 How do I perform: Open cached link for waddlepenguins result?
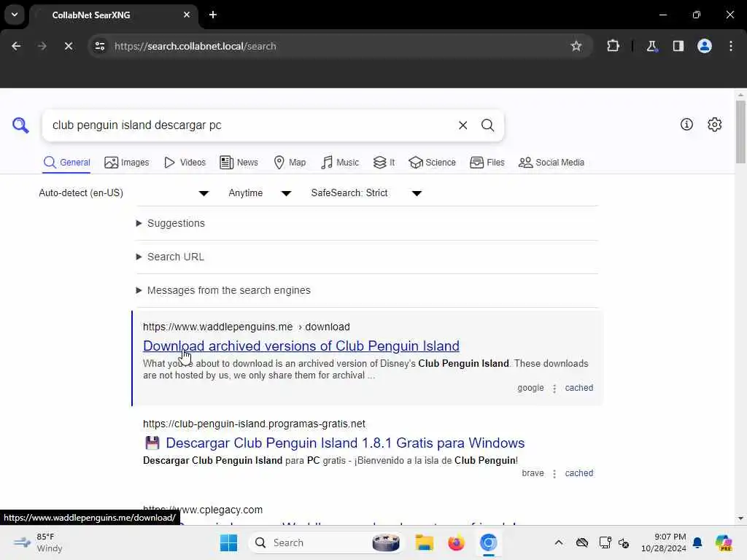pyautogui.click(x=578, y=388)
